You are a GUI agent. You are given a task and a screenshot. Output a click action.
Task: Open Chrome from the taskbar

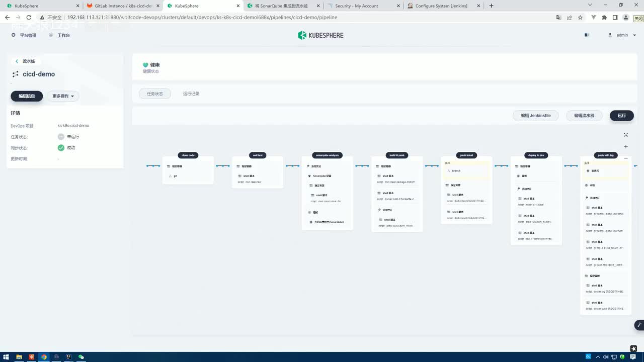(x=44, y=357)
